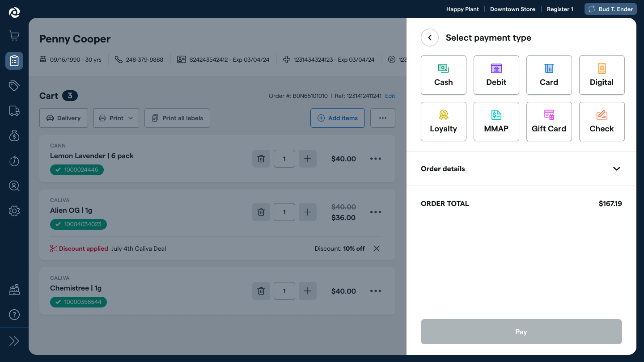Open the delivery truck sidebar icon

coord(14,111)
